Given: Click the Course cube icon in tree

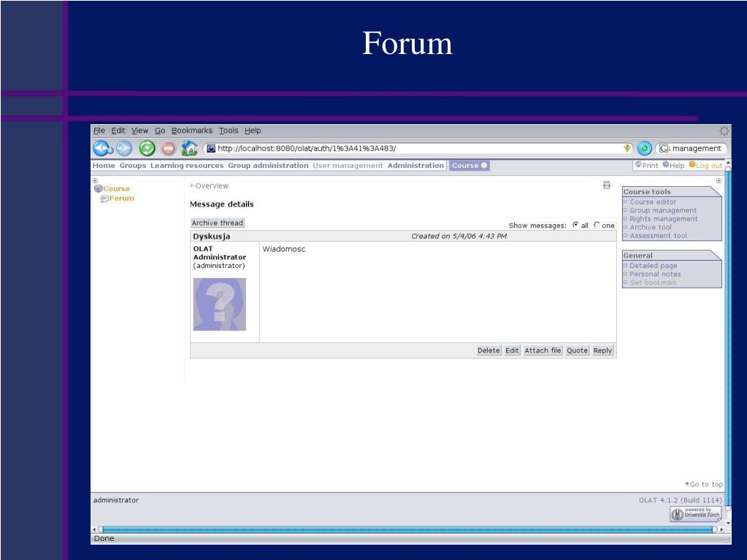Looking at the screenshot, I should tap(98, 188).
